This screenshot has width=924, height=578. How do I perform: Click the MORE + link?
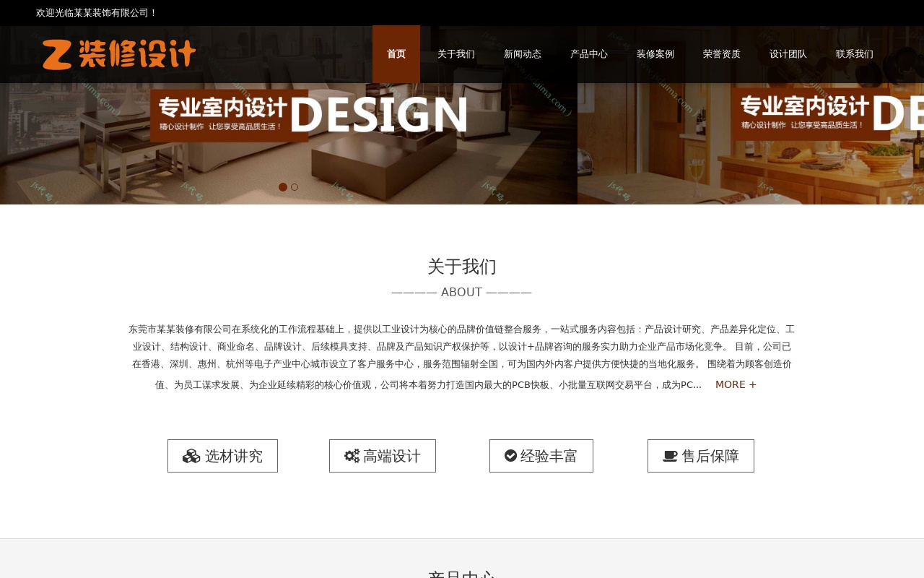pos(736,384)
